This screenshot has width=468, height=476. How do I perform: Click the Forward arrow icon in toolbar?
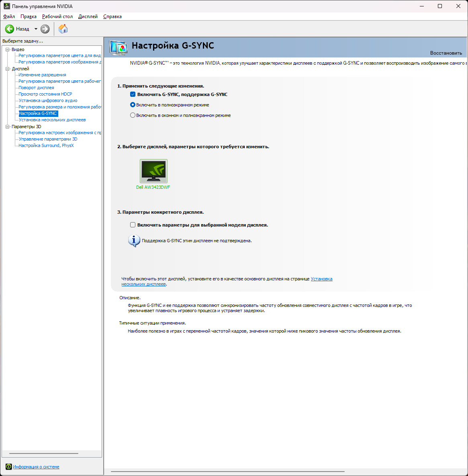pos(45,29)
